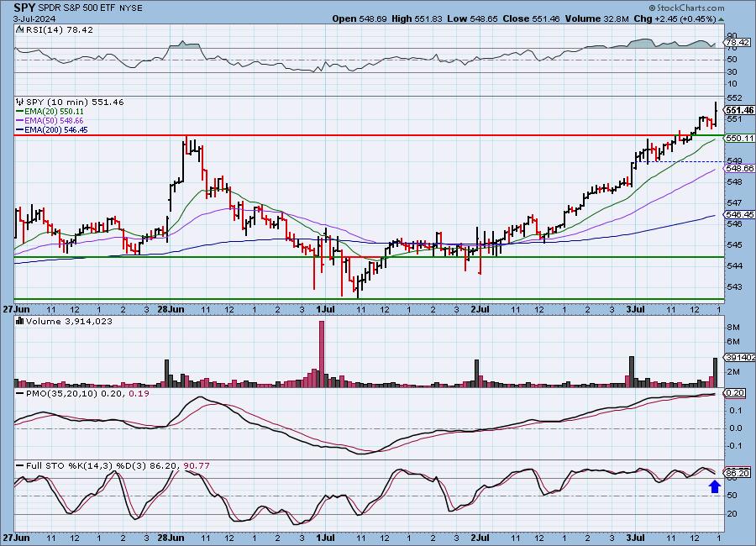The image size is (756, 546).
Task: Select the EMA(200) 546.45 legend entry
Action: (56, 129)
